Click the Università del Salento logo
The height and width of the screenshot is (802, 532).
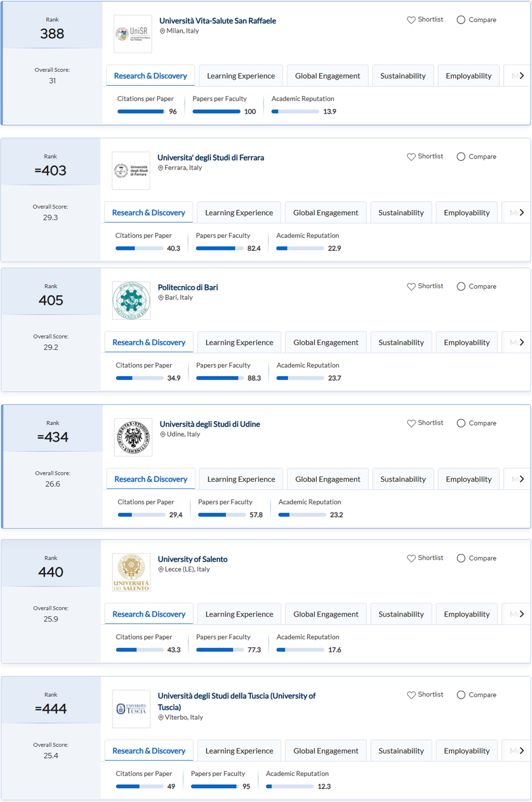pyautogui.click(x=131, y=572)
